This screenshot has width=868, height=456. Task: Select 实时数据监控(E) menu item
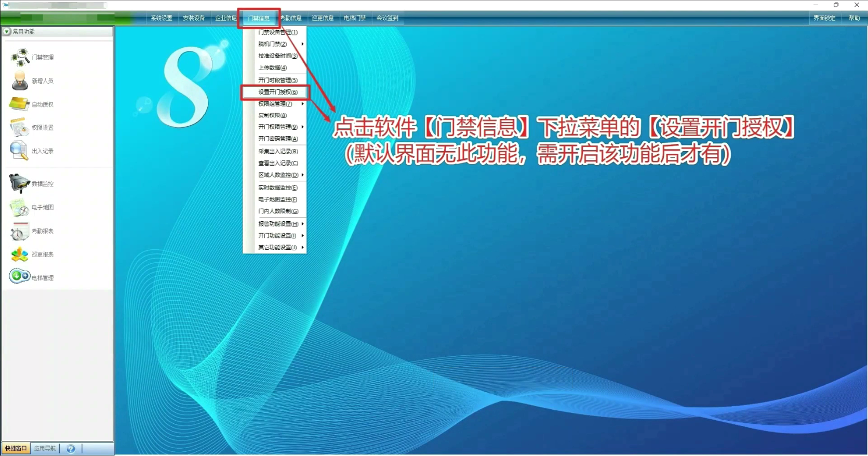(x=275, y=188)
